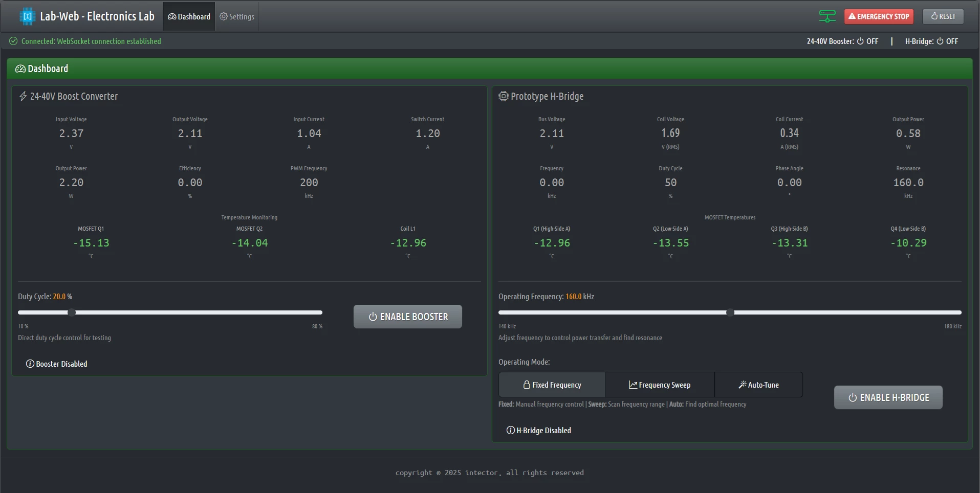Click the Switch Current value 1.20

click(428, 133)
